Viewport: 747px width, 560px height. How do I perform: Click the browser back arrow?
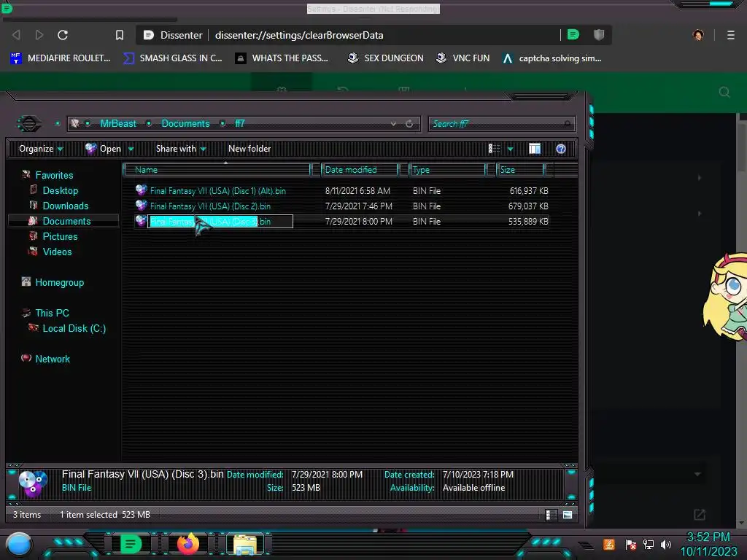click(16, 35)
